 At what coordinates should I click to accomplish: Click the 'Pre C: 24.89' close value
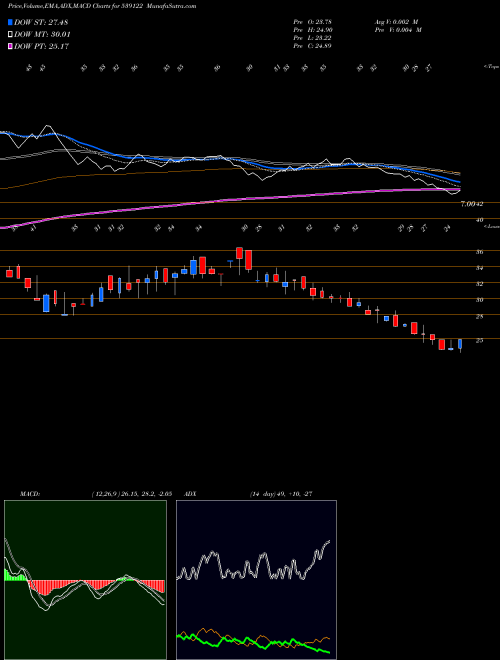(x=313, y=46)
